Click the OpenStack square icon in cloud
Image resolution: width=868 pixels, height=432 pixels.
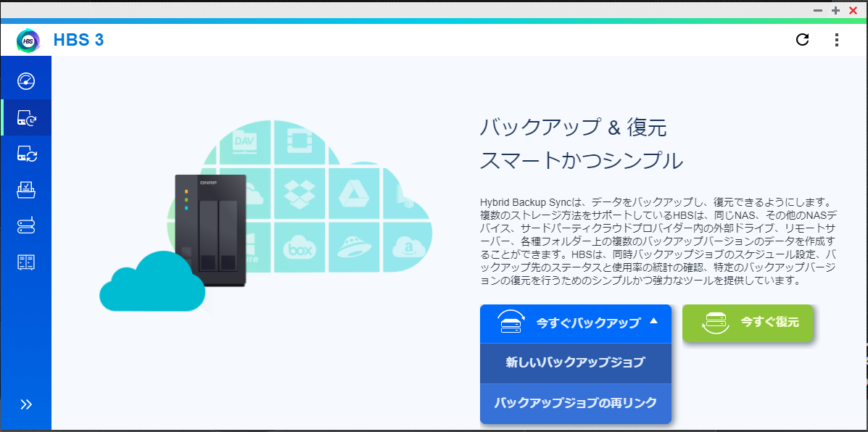299,141
